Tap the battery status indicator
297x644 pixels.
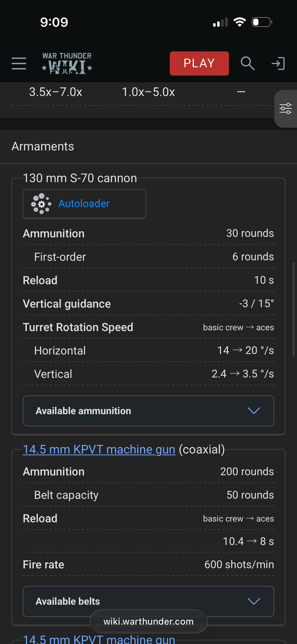[x=262, y=22]
